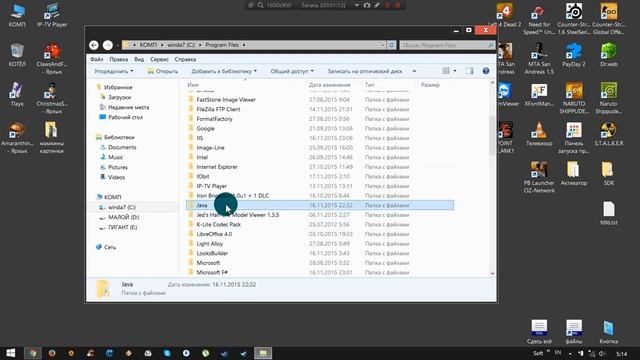The width and height of the screenshot is (640, 360).
Task: Open the Сервис menu
Action: (159, 59)
